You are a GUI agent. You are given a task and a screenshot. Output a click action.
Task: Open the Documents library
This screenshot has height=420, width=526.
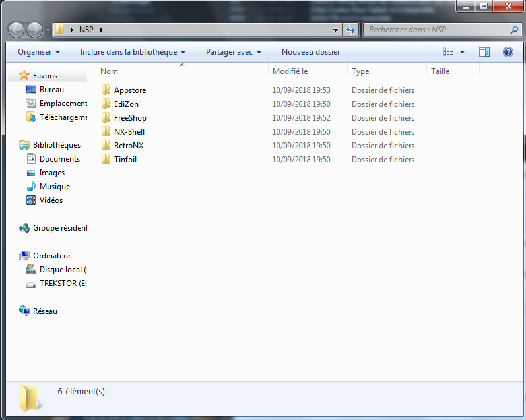(59, 159)
